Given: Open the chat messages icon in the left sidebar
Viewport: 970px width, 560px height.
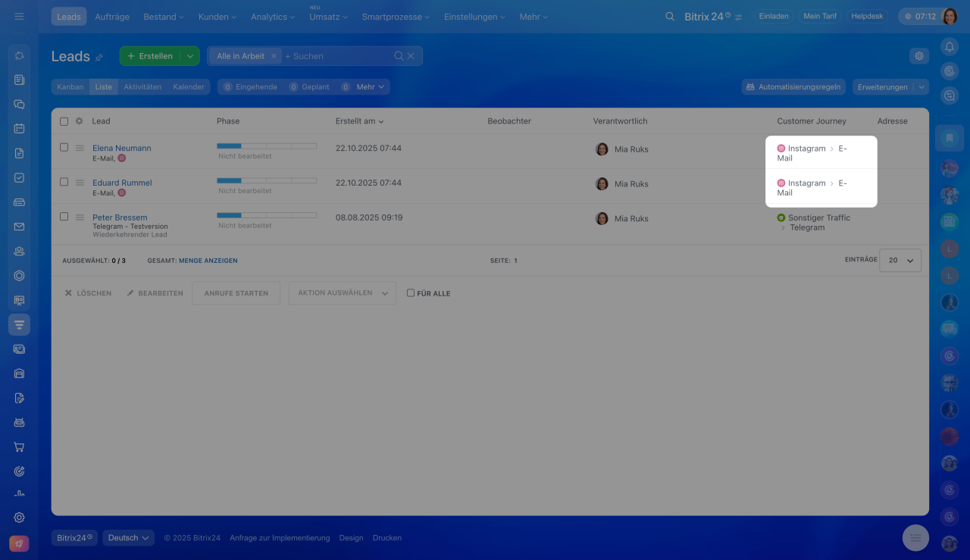Looking at the screenshot, I should (x=20, y=105).
